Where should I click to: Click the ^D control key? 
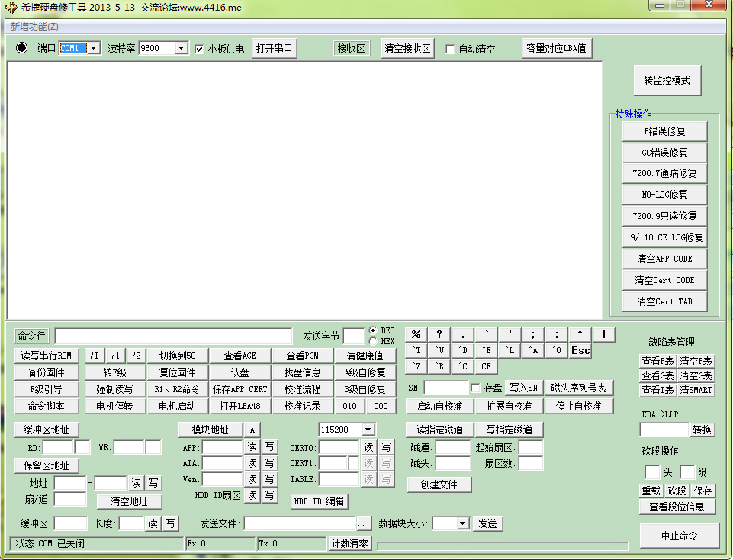[x=463, y=351]
